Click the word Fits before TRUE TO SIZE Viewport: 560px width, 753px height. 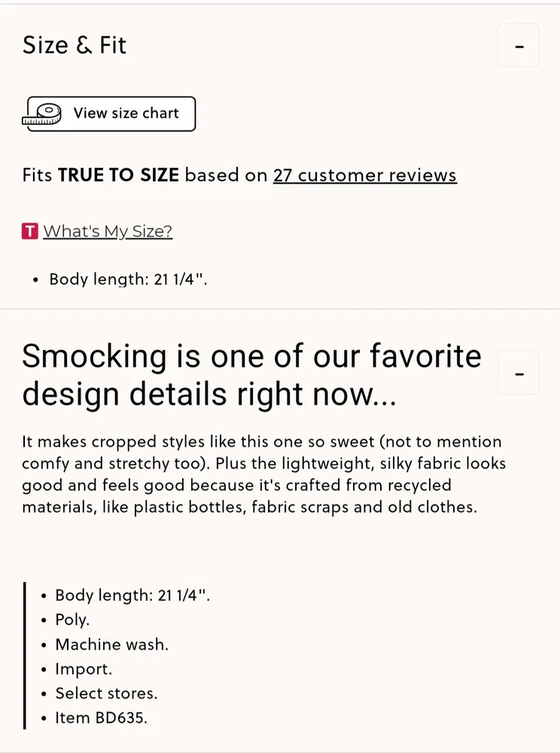click(37, 175)
